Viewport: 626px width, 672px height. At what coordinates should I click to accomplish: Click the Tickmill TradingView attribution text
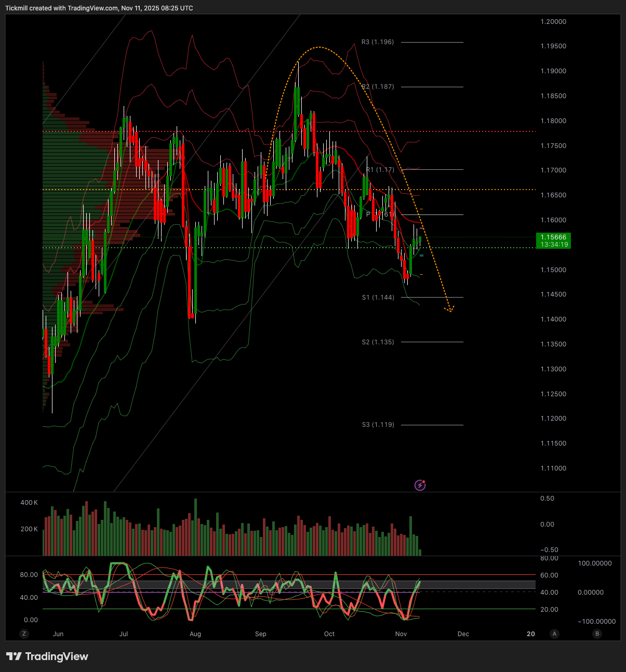pyautogui.click(x=99, y=8)
